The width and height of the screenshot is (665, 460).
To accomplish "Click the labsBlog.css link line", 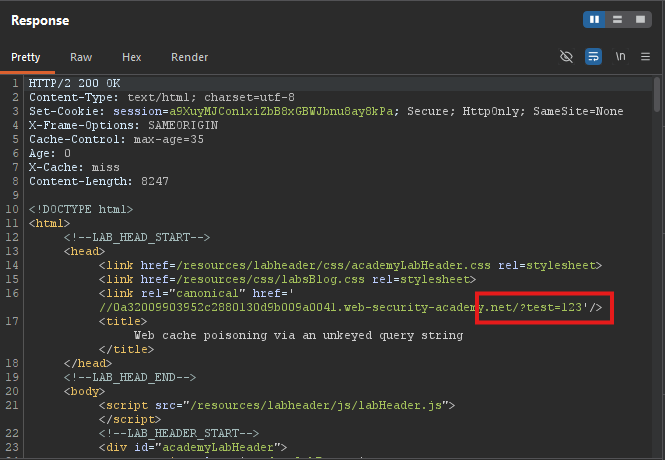I will [x=288, y=279].
